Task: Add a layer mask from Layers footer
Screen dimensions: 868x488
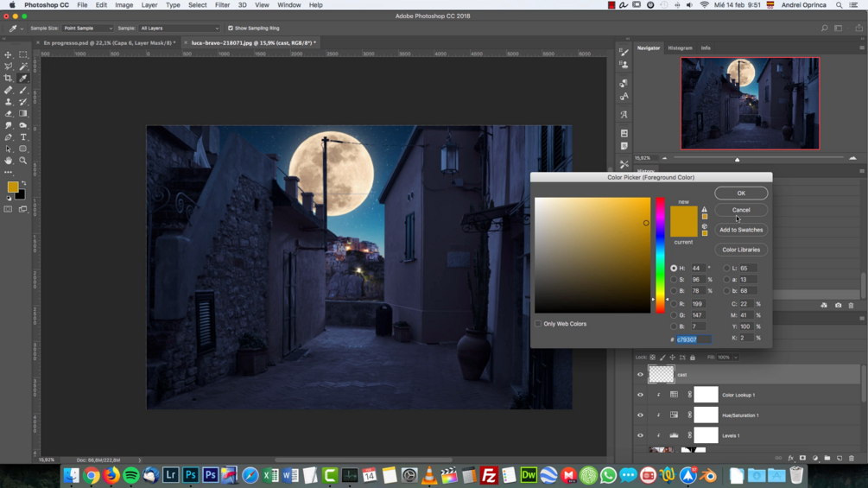Action: click(802, 458)
